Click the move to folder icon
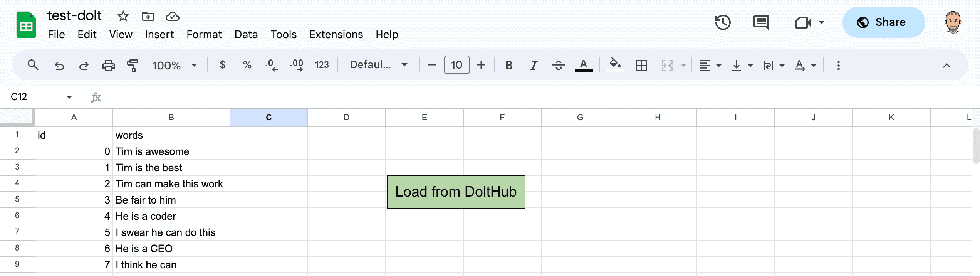This screenshot has width=980, height=276. coord(148,16)
